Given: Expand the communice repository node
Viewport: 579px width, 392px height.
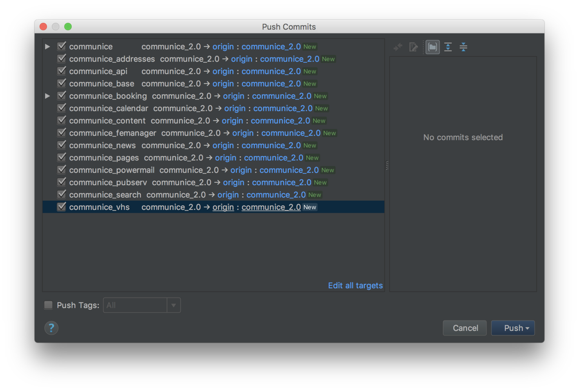Looking at the screenshot, I should pos(47,47).
